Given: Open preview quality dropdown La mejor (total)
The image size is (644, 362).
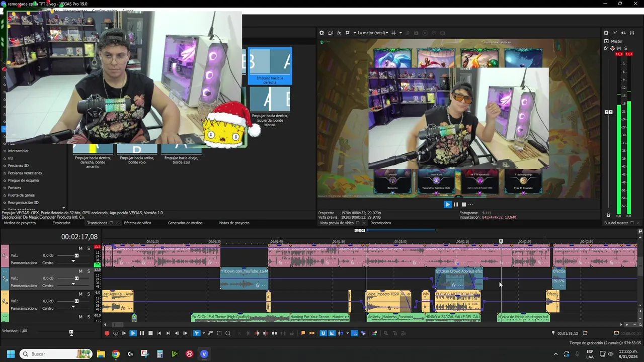Looking at the screenshot, I should pyautogui.click(x=372, y=33).
